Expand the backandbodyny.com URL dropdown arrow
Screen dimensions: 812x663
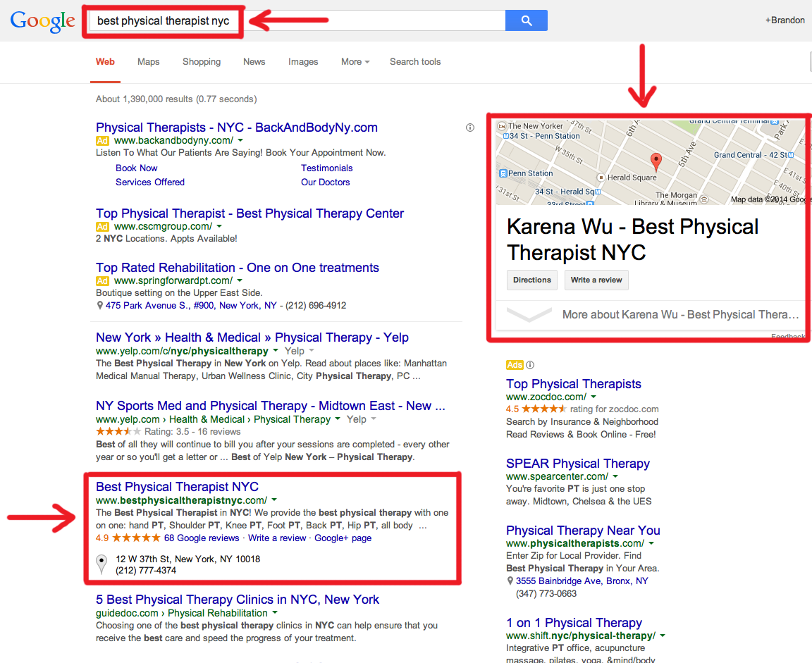[240, 140]
